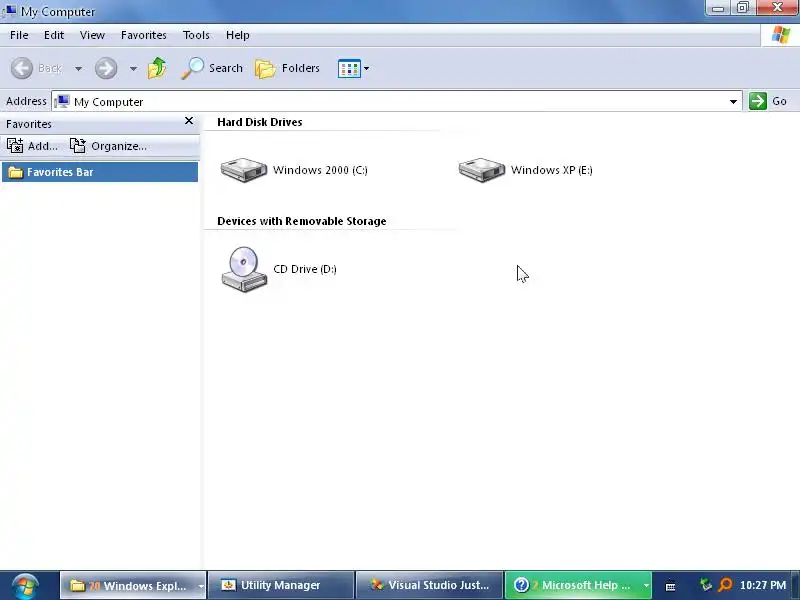The height and width of the screenshot is (600, 800).
Task: Click Devices with Removable Storage header
Action: (302, 221)
